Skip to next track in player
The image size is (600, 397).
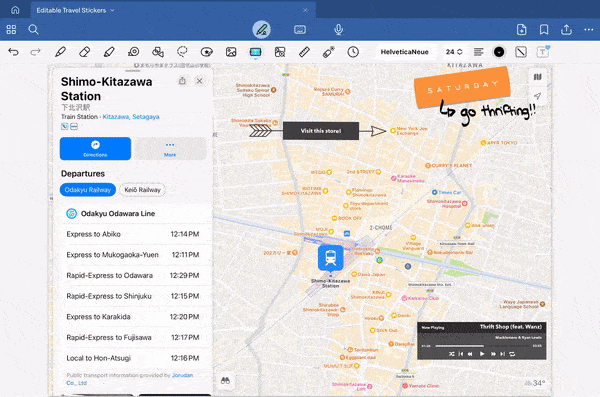click(x=502, y=354)
